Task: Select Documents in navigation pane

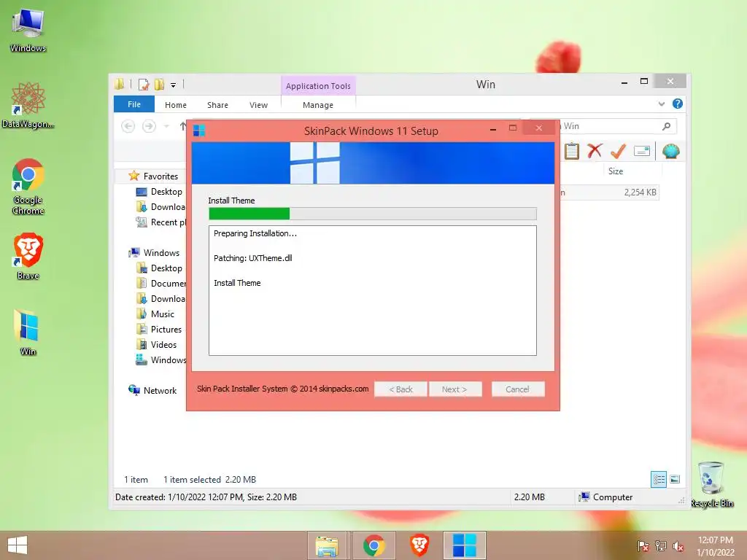Action: point(161,284)
